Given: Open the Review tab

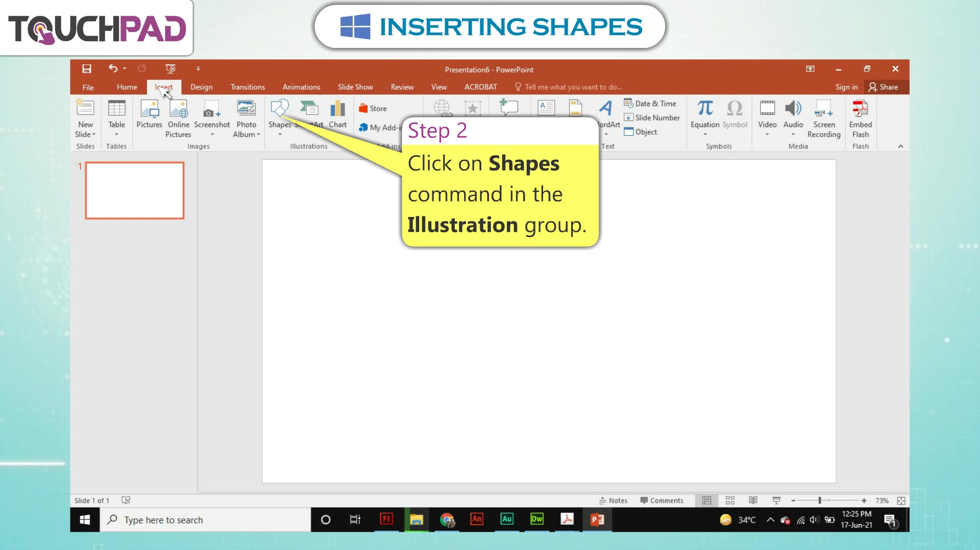Looking at the screenshot, I should coord(402,87).
